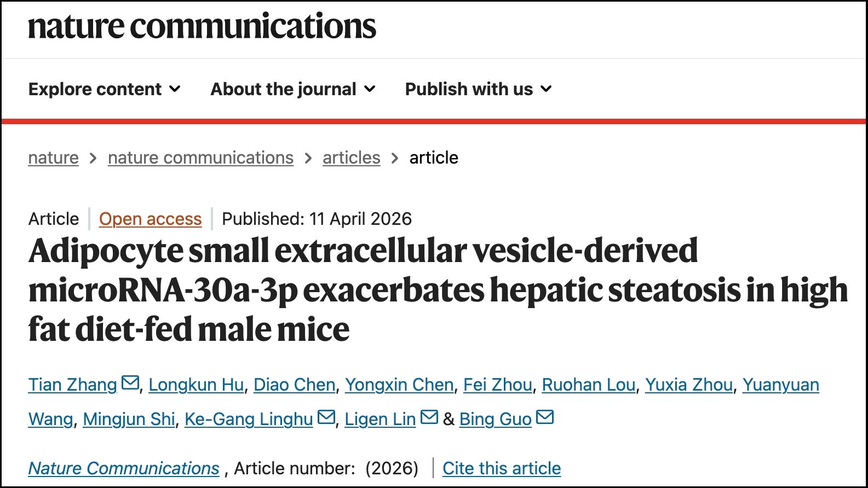This screenshot has height=488, width=868.
Task: Select author Yongxin Chen
Action: [399, 385]
